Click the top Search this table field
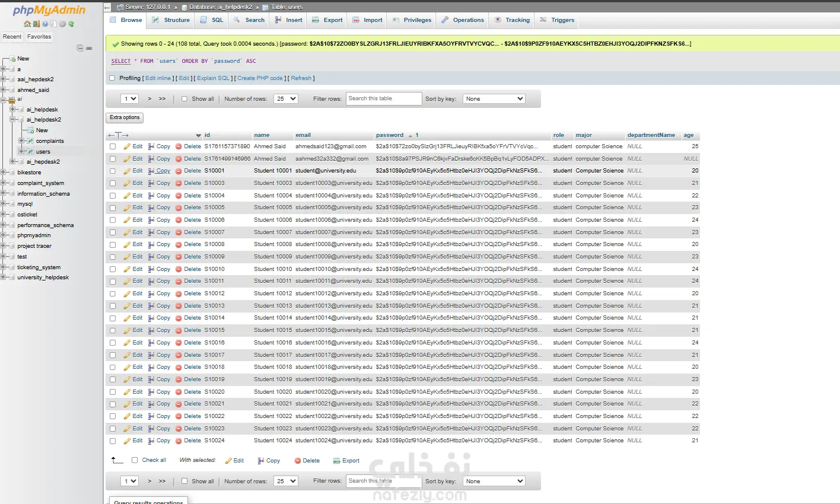The height and width of the screenshot is (504, 840). pyautogui.click(x=384, y=98)
